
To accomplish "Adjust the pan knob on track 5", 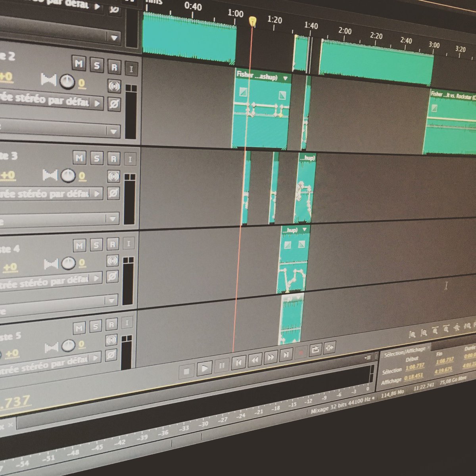I will pos(69,346).
